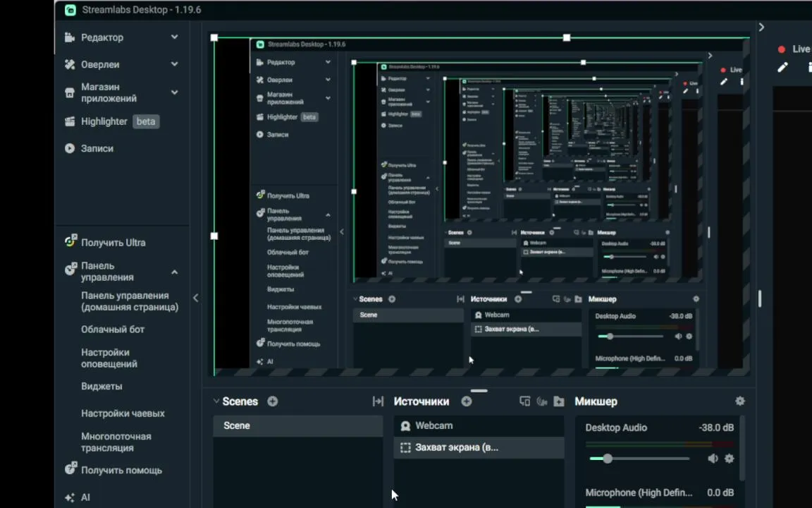This screenshot has height=508, width=812.
Task: Click the Webcam source icon
Action: (405, 425)
